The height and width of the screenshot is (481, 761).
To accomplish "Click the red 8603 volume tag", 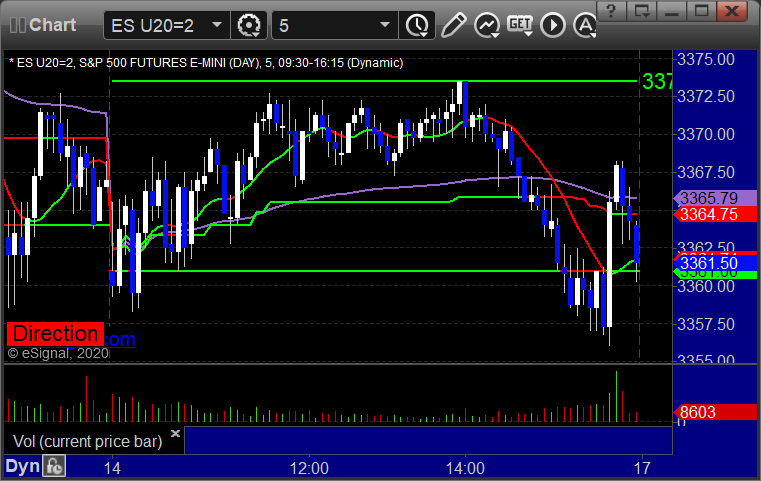I will (x=715, y=412).
